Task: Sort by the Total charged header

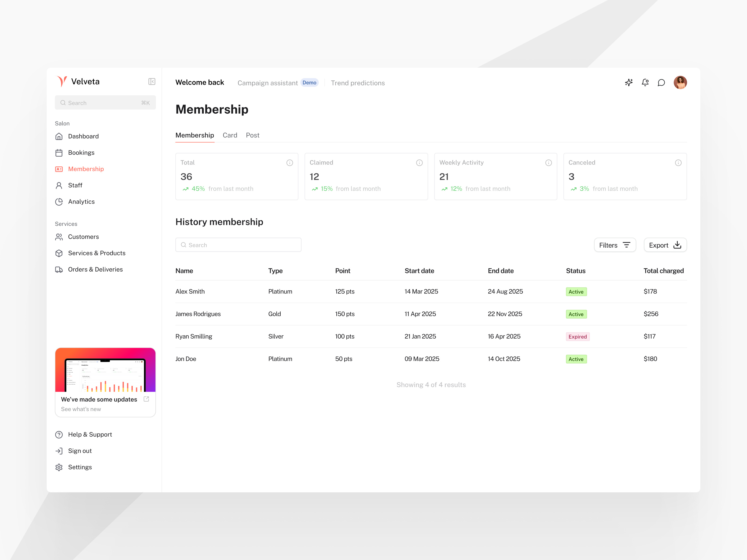Action: coord(664,271)
